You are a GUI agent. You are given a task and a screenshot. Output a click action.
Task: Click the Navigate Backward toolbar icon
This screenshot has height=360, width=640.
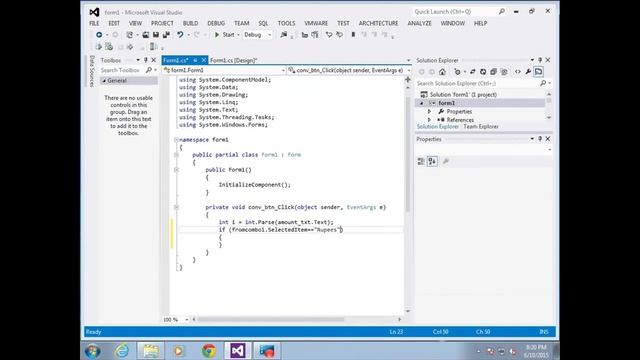99,35
